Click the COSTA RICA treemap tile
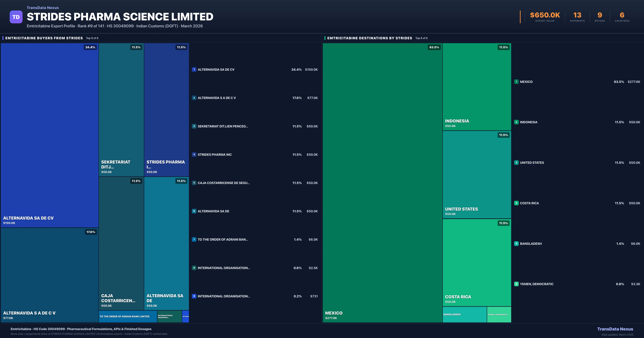This screenshot has width=644, height=338. tap(477, 262)
